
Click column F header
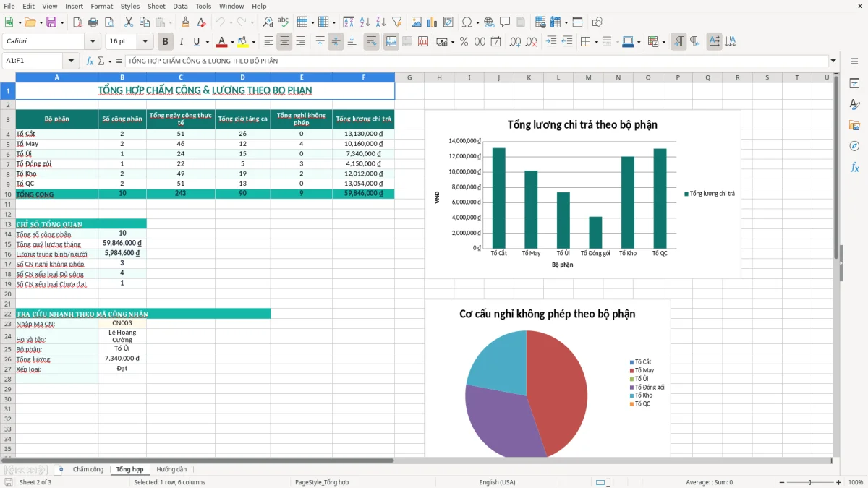pos(364,77)
